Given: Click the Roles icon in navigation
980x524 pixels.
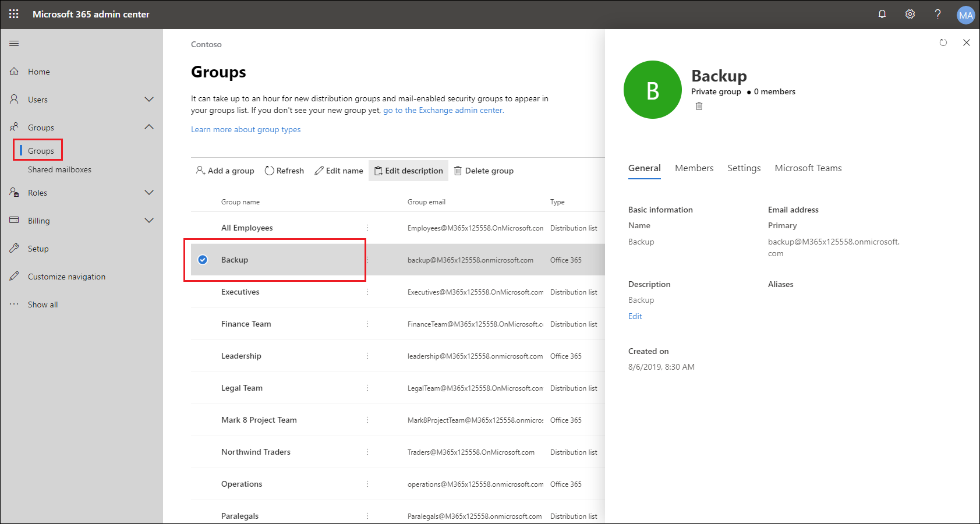Looking at the screenshot, I should (x=14, y=192).
